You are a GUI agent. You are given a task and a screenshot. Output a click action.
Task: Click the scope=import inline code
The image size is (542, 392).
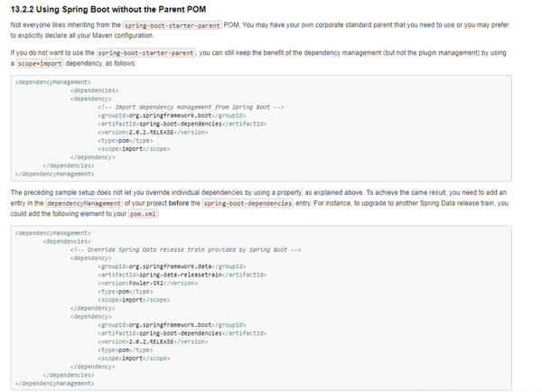point(40,63)
